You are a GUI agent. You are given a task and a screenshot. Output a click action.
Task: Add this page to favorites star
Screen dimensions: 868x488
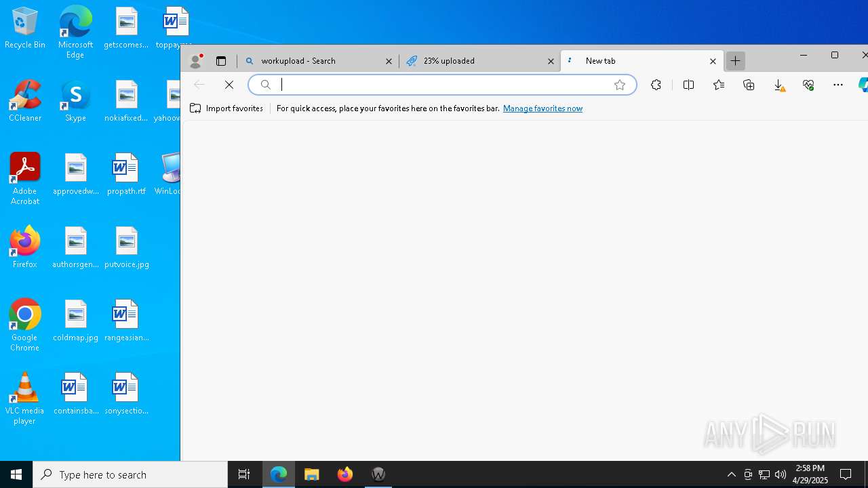(619, 85)
